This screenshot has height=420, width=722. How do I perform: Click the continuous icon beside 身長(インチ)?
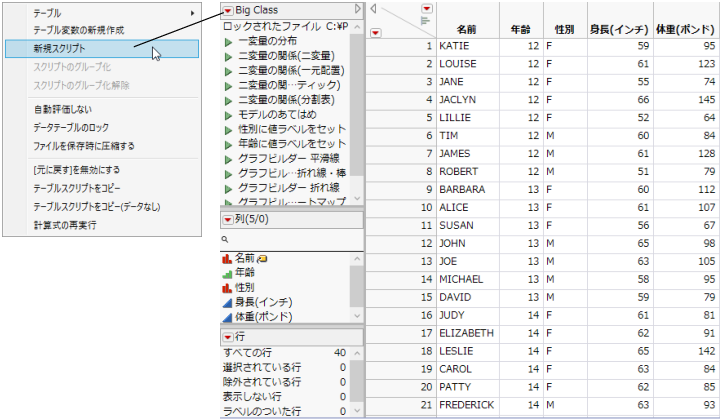point(227,303)
